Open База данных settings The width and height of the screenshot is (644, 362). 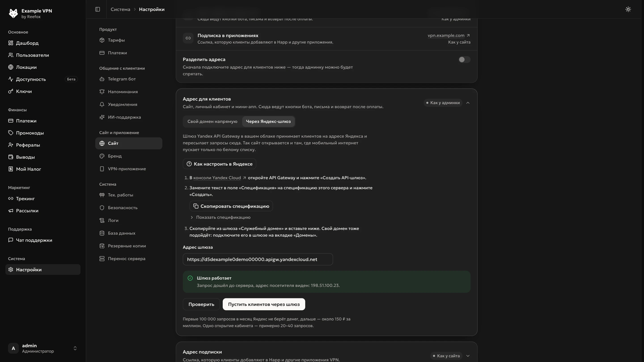click(x=129, y=233)
